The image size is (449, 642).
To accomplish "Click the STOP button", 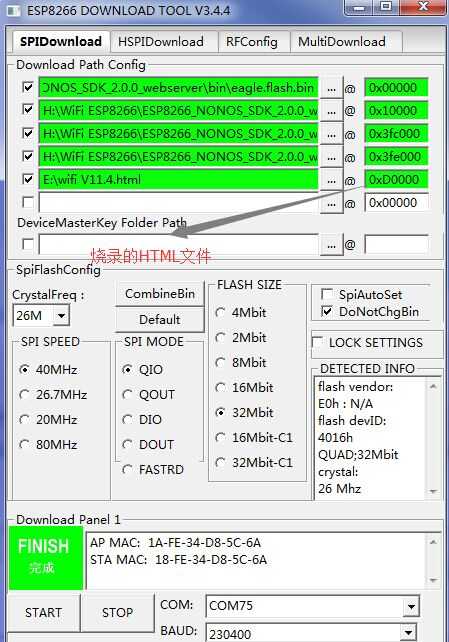I will [117, 613].
